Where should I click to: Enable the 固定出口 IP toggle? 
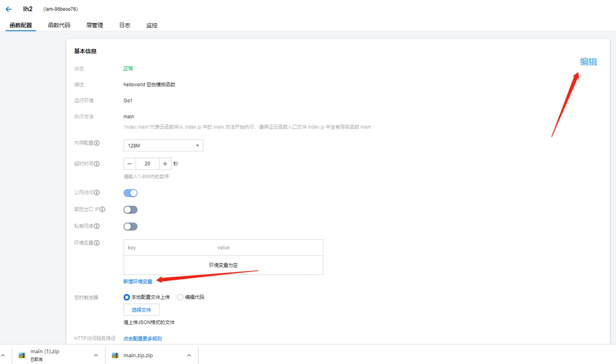(x=130, y=209)
